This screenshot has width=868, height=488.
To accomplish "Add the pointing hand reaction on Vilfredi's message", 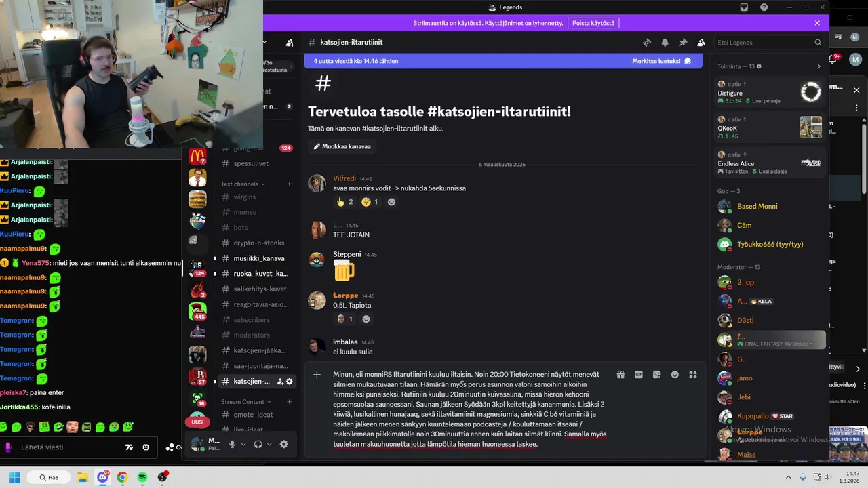I will (345, 202).
